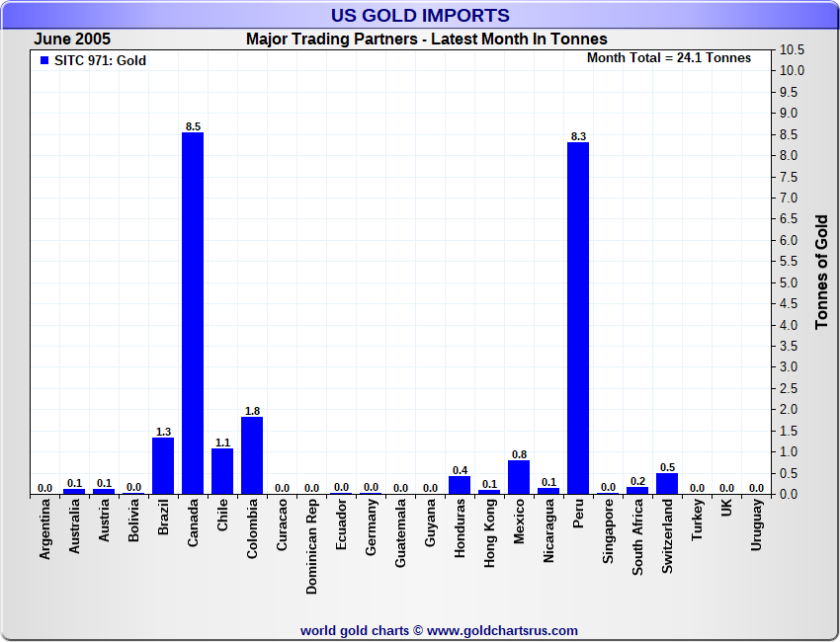
Task: Click the 'Turkey' axis label
Action: pyautogui.click(x=697, y=520)
